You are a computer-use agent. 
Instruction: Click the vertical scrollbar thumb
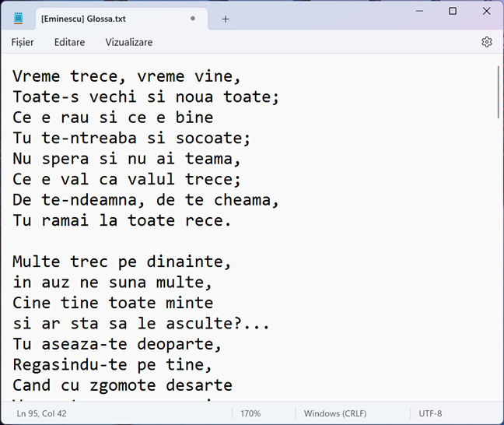(x=499, y=93)
